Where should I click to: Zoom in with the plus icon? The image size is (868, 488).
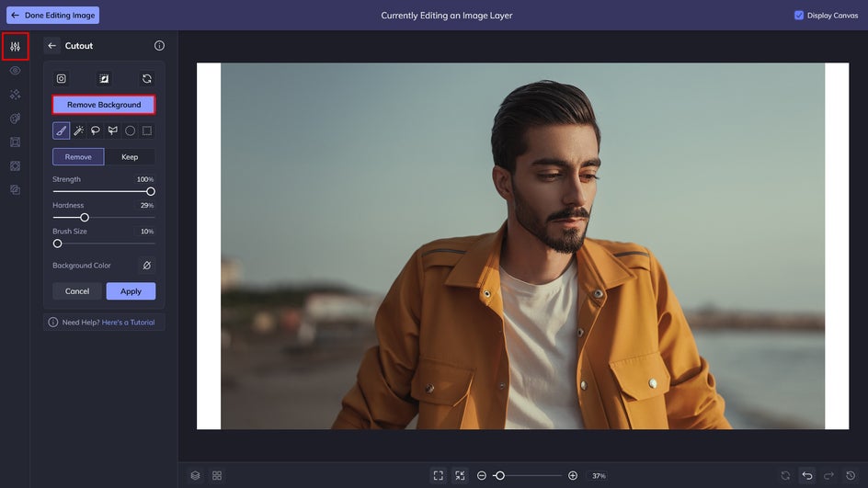pyautogui.click(x=573, y=476)
